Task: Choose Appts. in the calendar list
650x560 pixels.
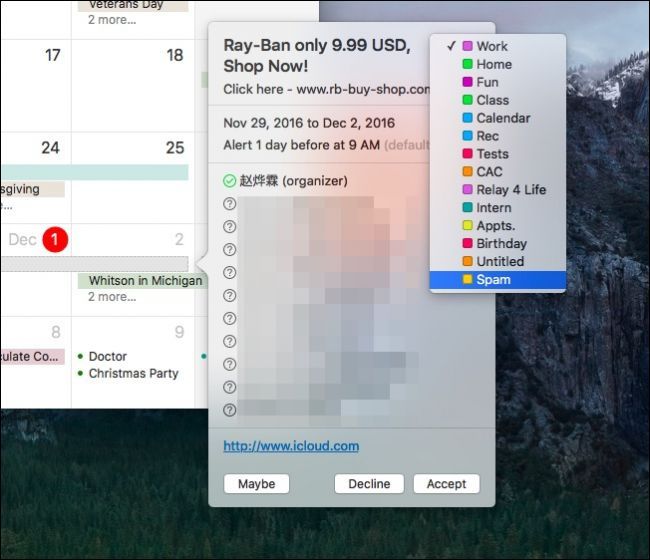Action: pyautogui.click(x=497, y=225)
